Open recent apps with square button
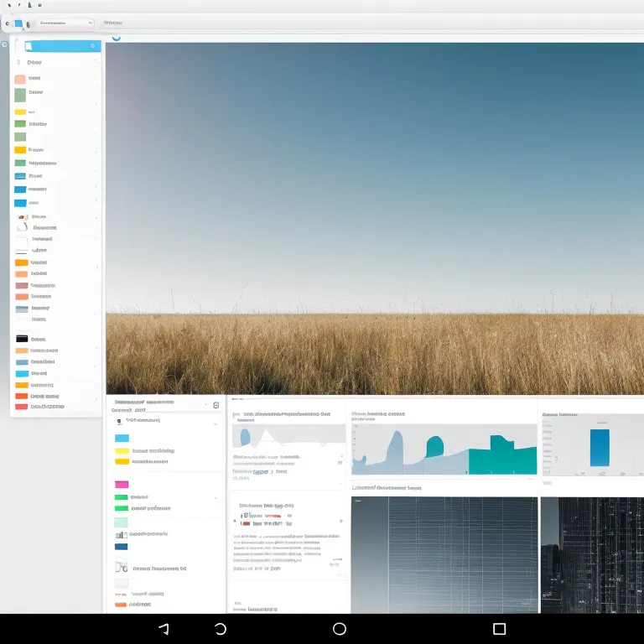The image size is (644, 644). (499, 628)
